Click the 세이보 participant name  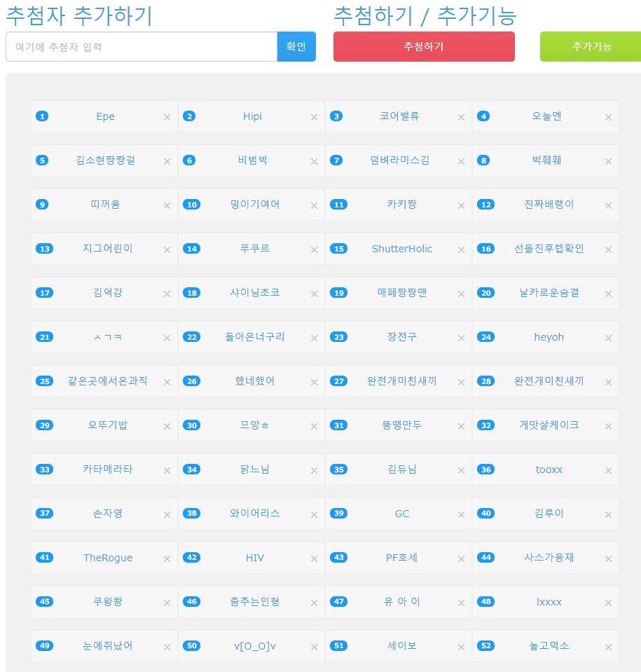pyautogui.click(x=401, y=646)
